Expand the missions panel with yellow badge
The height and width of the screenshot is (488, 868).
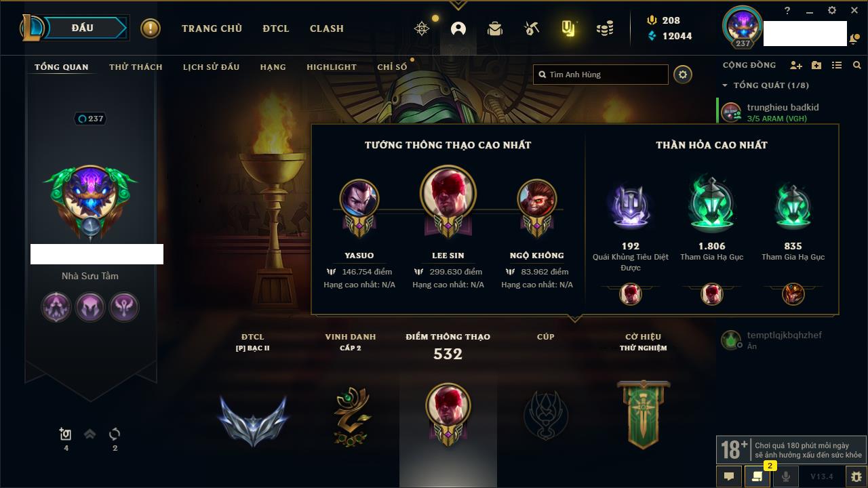(x=757, y=476)
